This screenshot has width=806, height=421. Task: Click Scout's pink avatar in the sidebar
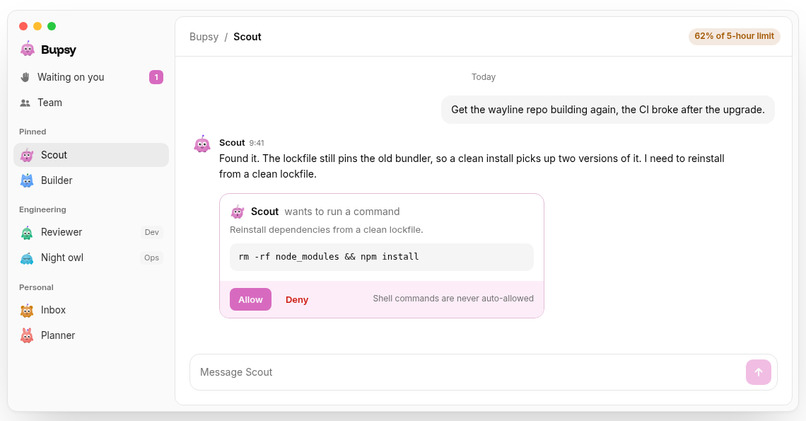point(27,155)
